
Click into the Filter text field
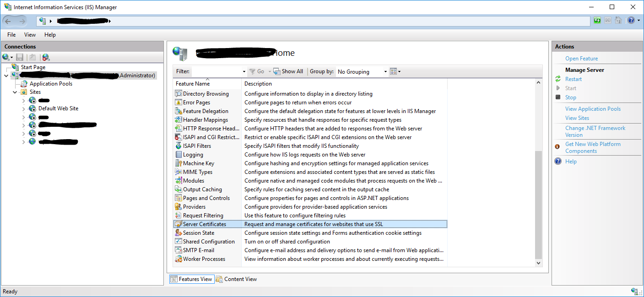tap(216, 72)
